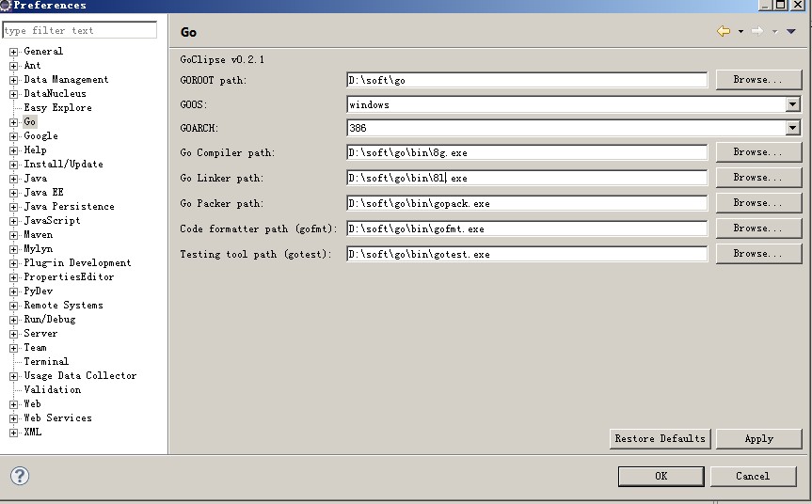Screen dimensions: 812x504
Task: Expand the Java node
Action: click(x=13, y=179)
